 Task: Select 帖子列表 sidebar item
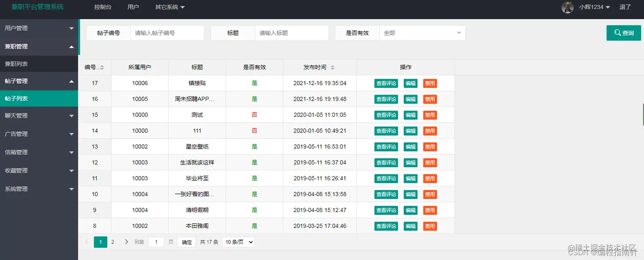click(x=39, y=98)
